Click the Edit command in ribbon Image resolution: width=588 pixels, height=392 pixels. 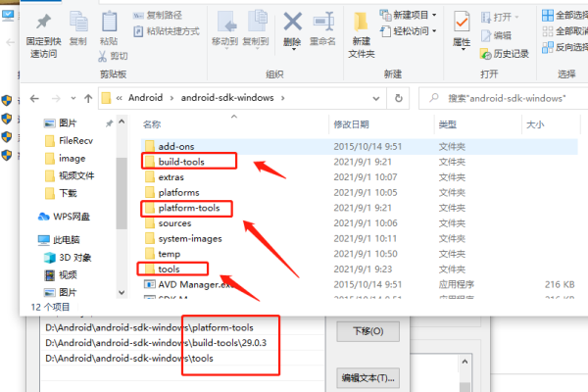496,35
